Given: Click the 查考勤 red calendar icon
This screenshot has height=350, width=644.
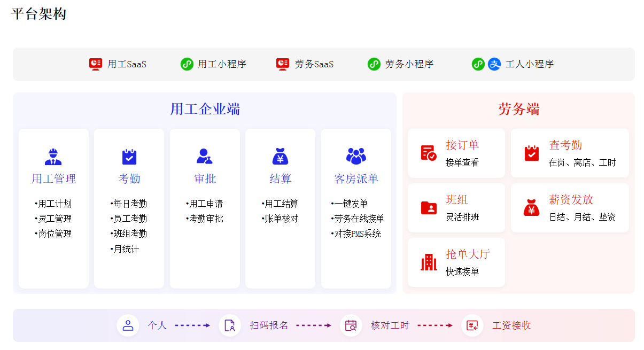Looking at the screenshot, I should click(531, 153).
